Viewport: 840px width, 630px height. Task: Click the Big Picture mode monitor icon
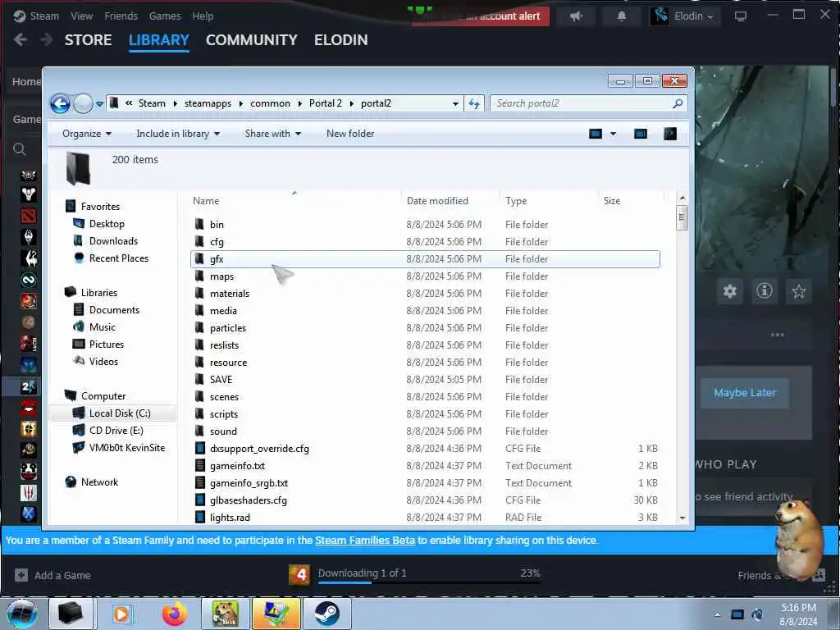(x=741, y=16)
